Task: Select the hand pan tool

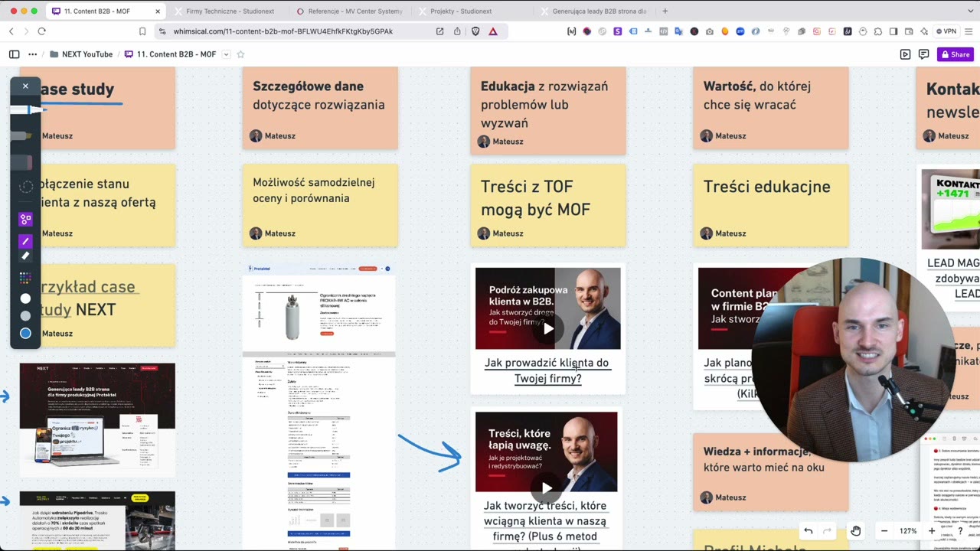Action: click(x=855, y=531)
